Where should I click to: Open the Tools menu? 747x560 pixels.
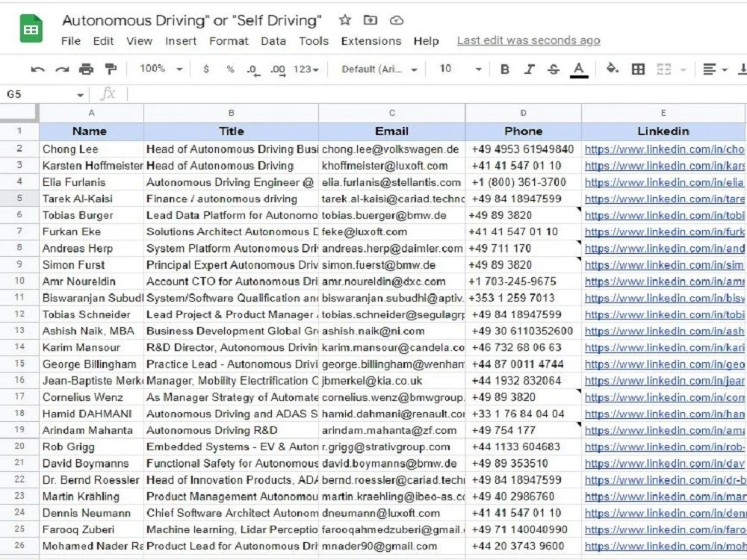(x=314, y=41)
